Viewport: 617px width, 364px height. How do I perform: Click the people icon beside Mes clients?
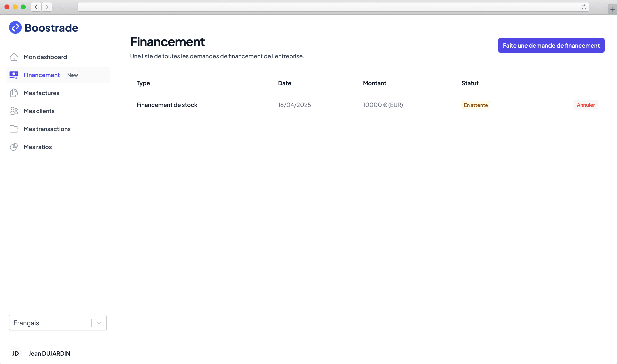coord(14,111)
